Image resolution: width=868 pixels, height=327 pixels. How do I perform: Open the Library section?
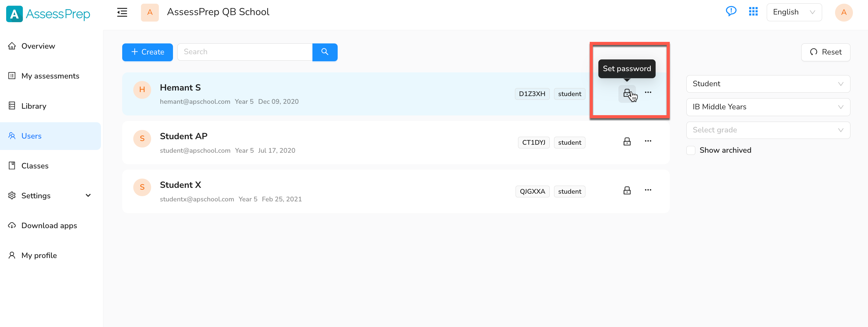point(50,106)
